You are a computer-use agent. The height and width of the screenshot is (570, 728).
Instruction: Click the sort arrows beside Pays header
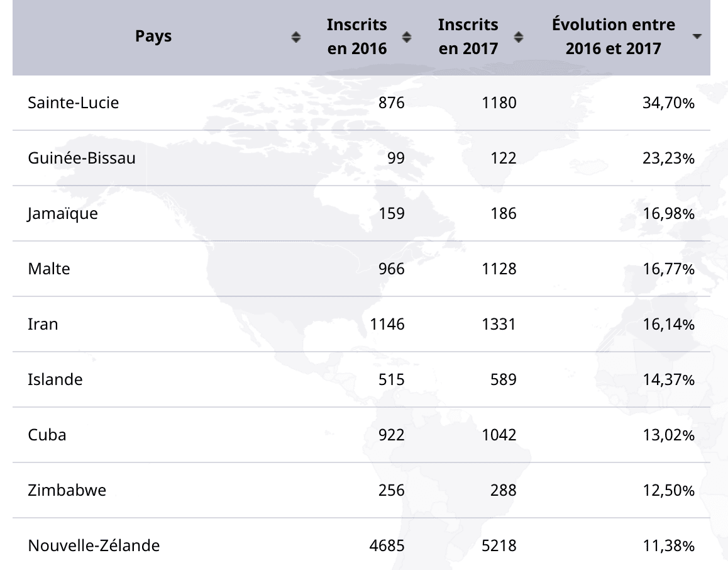(296, 37)
